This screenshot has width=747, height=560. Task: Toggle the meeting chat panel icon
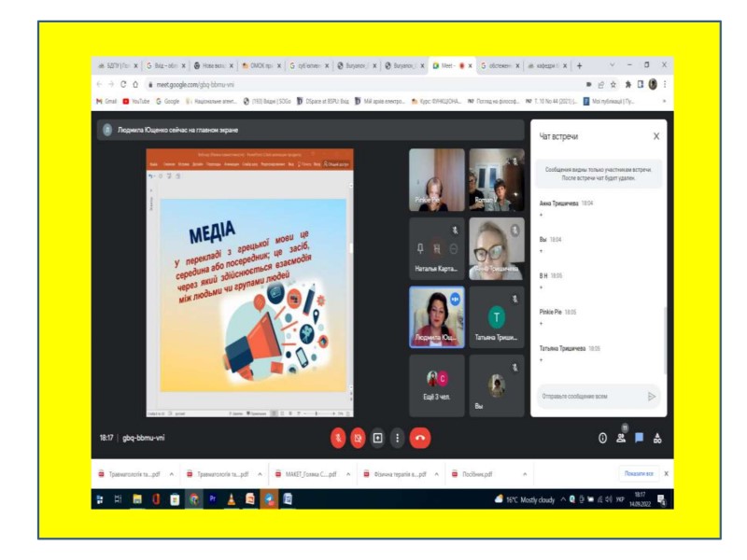pyautogui.click(x=640, y=438)
